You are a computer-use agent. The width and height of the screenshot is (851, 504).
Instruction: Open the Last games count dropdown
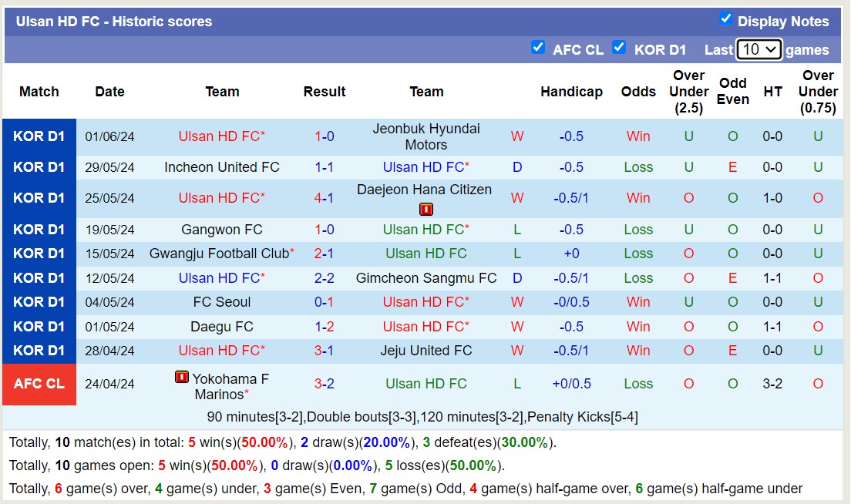pos(758,49)
